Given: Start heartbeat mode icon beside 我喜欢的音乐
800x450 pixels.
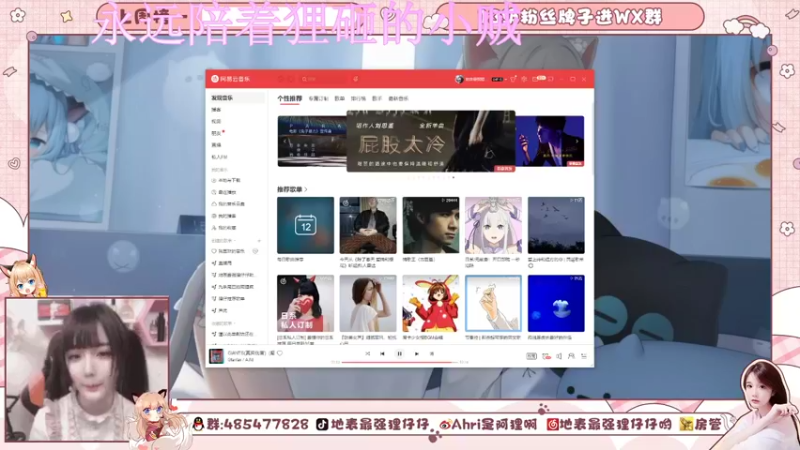Looking at the screenshot, I should (x=256, y=252).
